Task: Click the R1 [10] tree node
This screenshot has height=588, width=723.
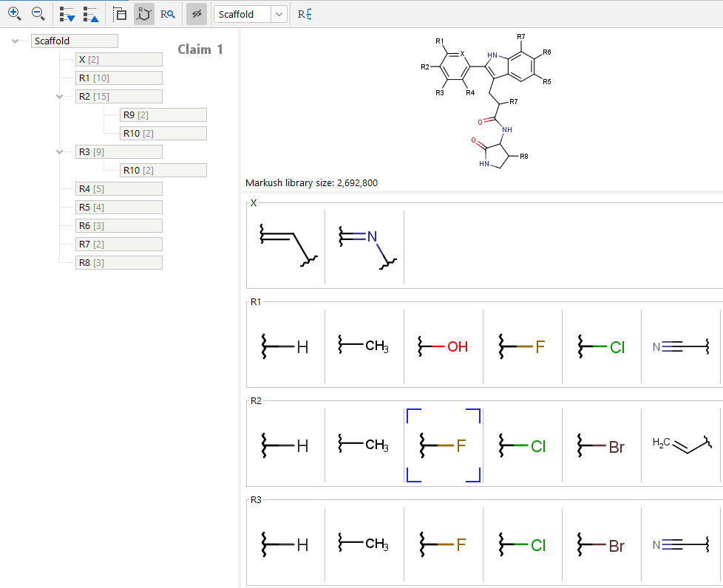Action: (x=118, y=78)
